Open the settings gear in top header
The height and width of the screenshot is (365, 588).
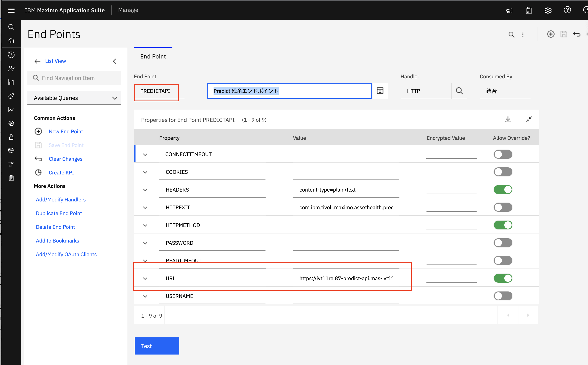(x=548, y=10)
